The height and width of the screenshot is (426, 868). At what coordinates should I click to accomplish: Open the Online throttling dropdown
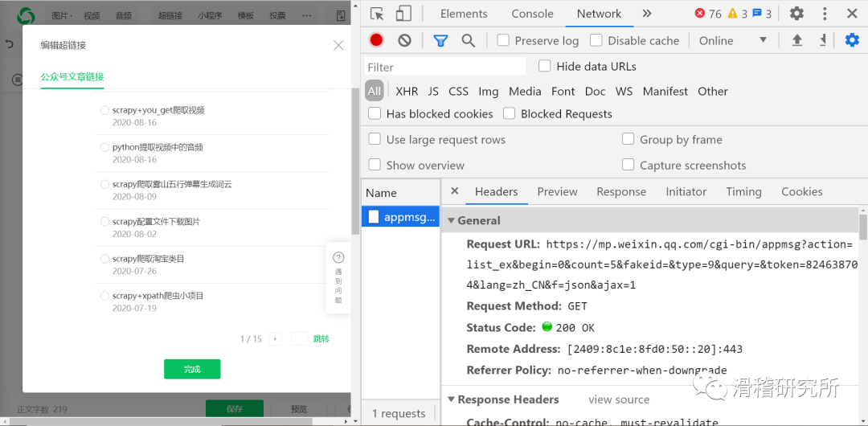tap(733, 40)
